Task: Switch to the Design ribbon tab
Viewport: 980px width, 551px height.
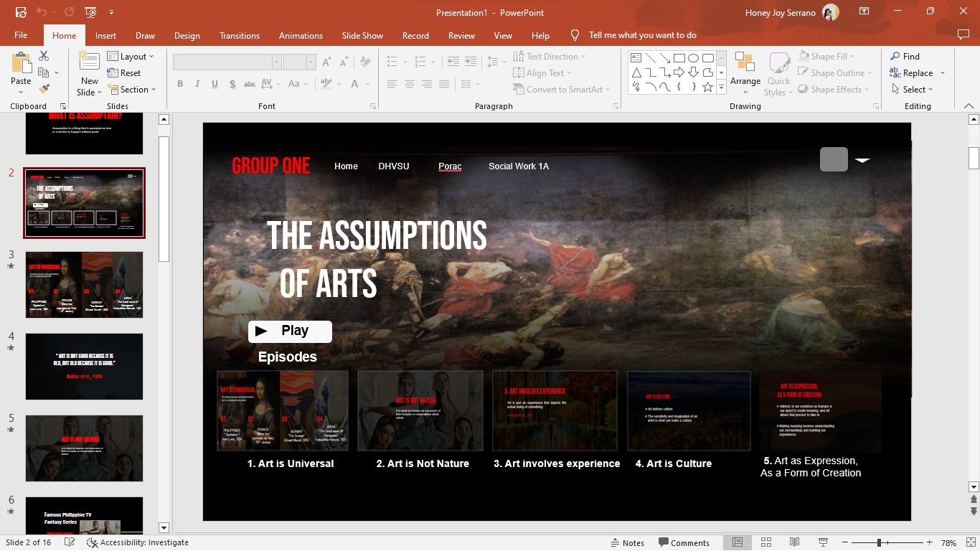Action: (x=187, y=35)
